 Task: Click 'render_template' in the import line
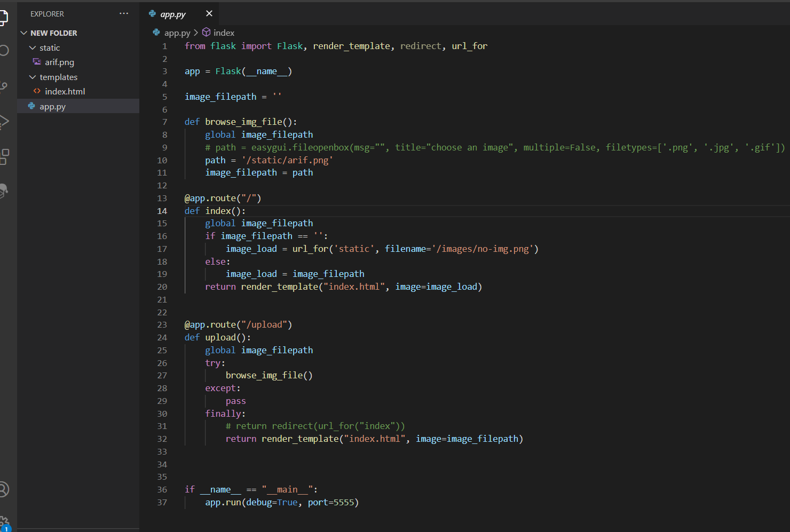click(x=351, y=46)
